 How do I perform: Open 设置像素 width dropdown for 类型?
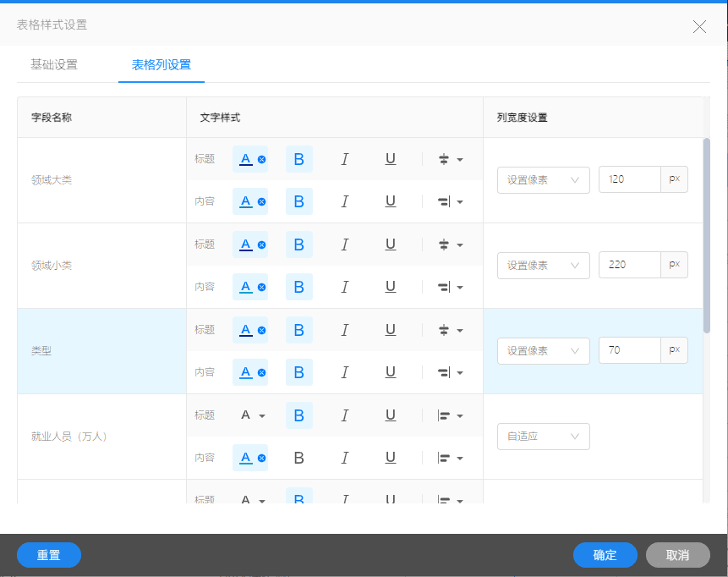coord(543,351)
